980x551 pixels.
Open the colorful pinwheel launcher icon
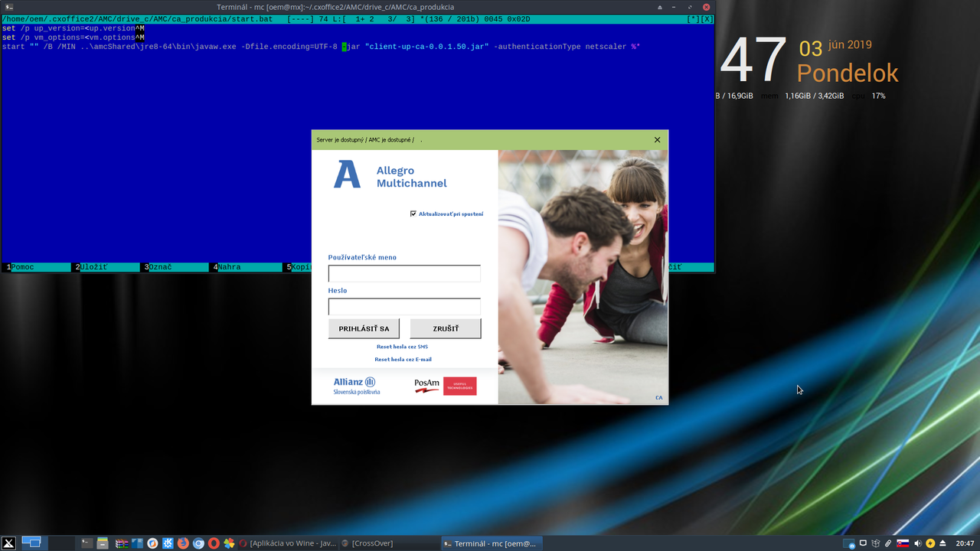[x=229, y=543]
